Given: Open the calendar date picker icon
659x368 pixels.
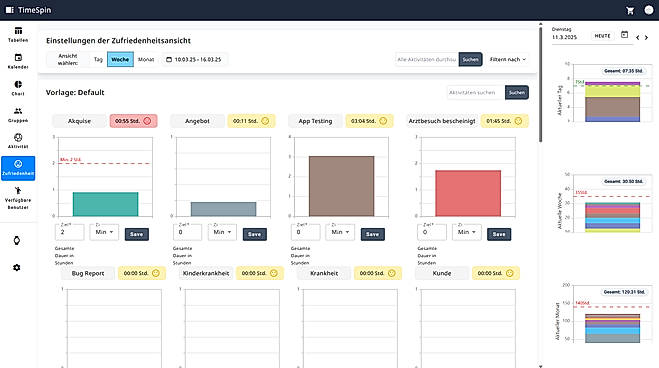Looking at the screenshot, I should point(625,35).
